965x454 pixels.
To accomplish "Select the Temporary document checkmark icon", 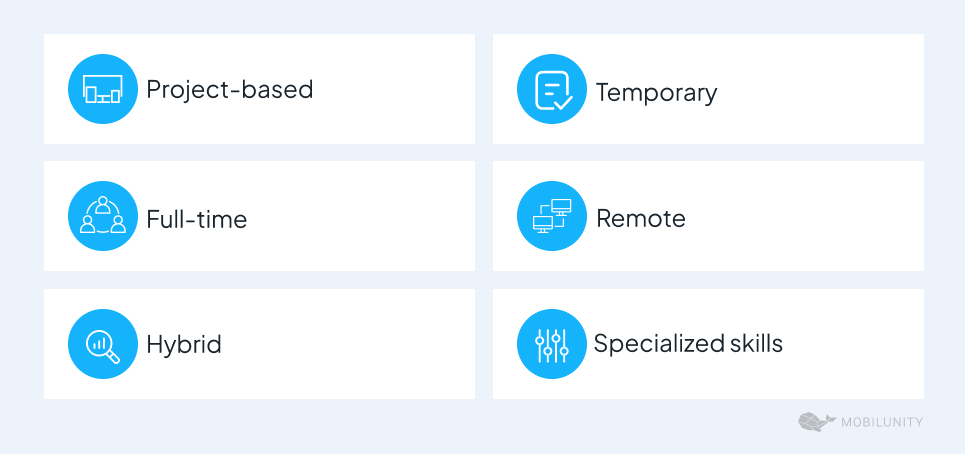I will coord(552,90).
